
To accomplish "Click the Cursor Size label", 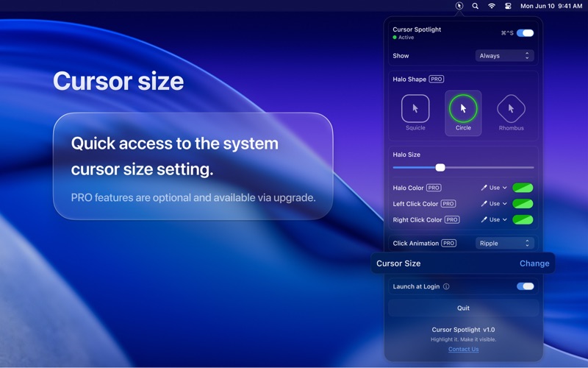I will [x=398, y=263].
